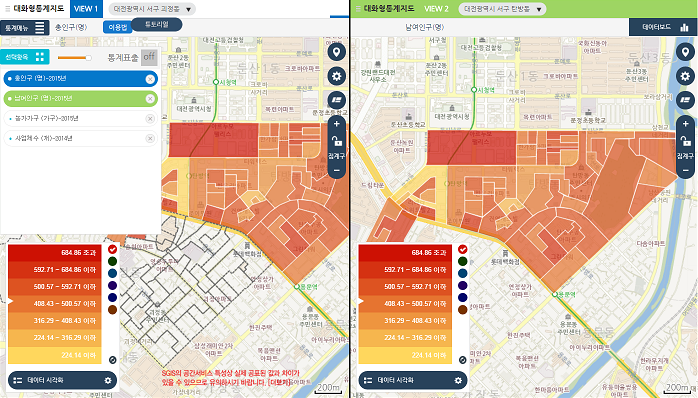Switch to the VIEW 1 tab
This screenshot has height=398, width=698.
point(86,9)
